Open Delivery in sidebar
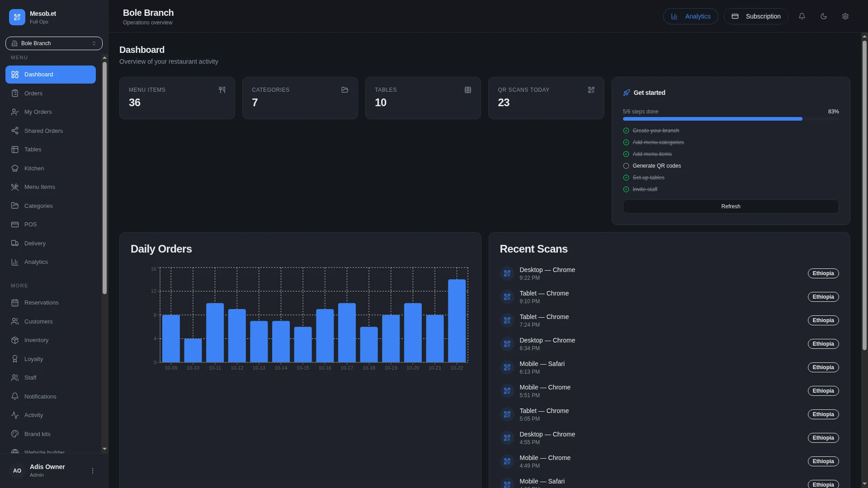The width and height of the screenshot is (868, 488). [x=51, y=243]
